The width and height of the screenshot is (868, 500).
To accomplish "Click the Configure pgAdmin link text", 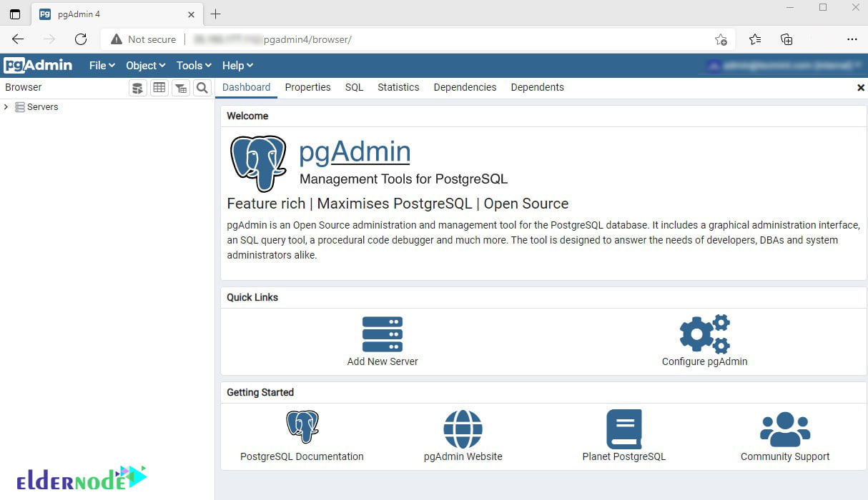I will [704, 361].
